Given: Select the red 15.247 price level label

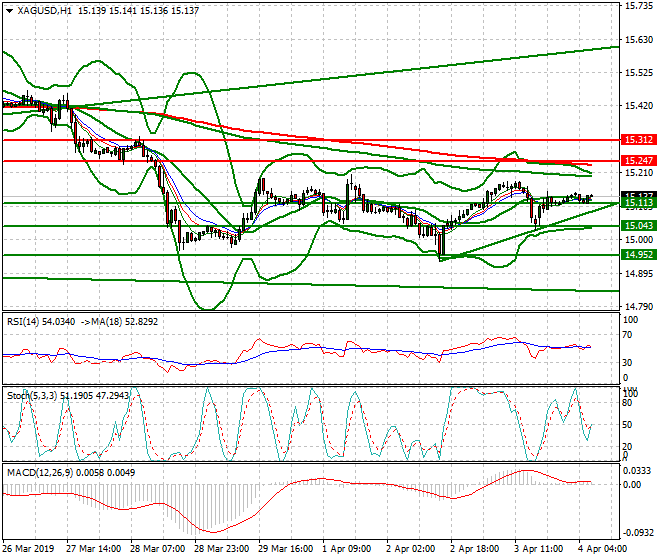Looking at the screenshot, I should (639, 160).
